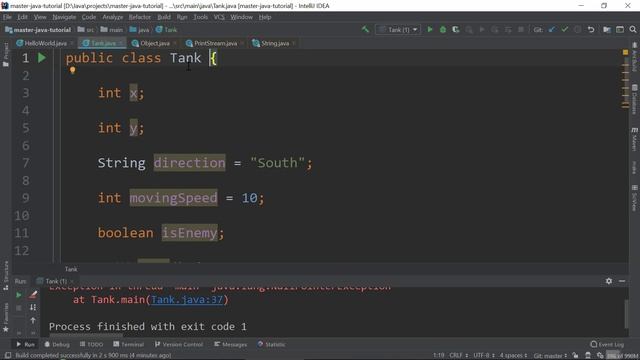640x360 pixels.
Task: Rerun Tank in the Run panel
Action: [x=19, y=295]
